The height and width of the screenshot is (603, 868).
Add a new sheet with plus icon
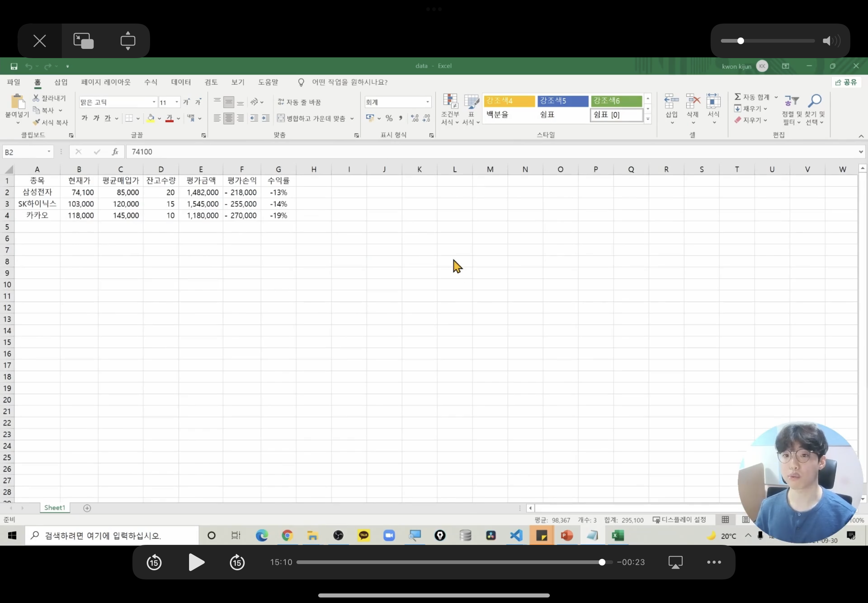pos(87,508)
